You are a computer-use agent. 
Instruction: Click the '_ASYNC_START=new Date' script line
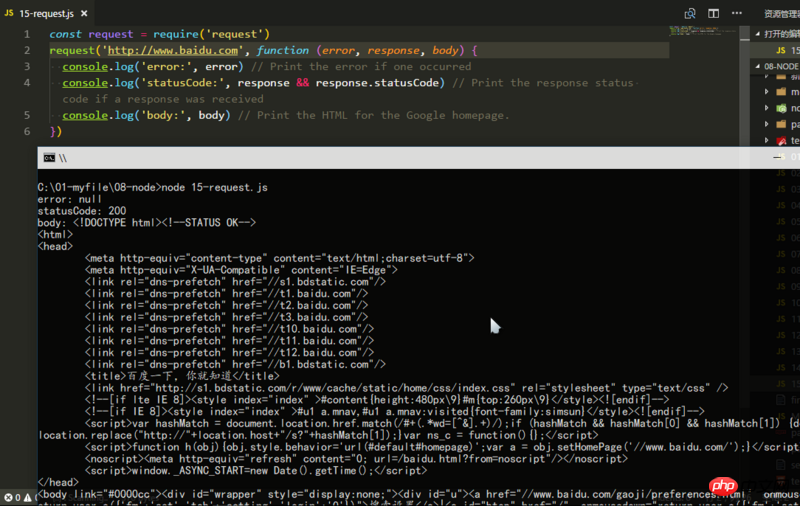256,470
